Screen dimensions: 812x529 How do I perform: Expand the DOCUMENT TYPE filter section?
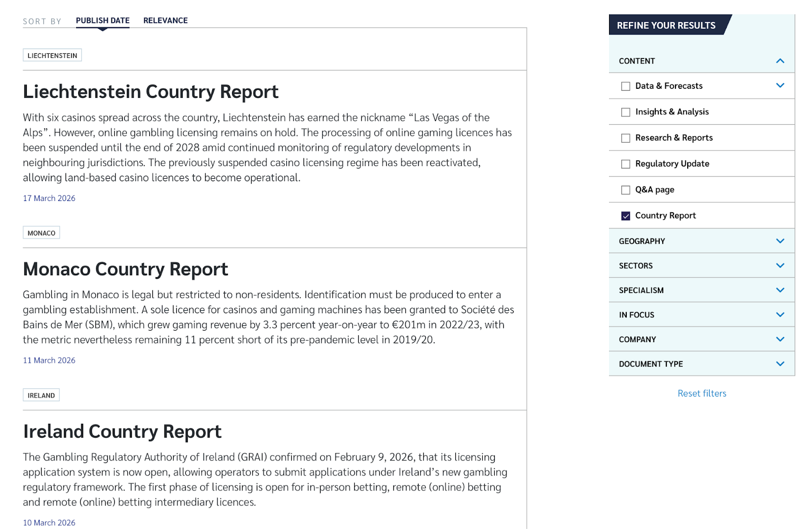click(701, 364)
